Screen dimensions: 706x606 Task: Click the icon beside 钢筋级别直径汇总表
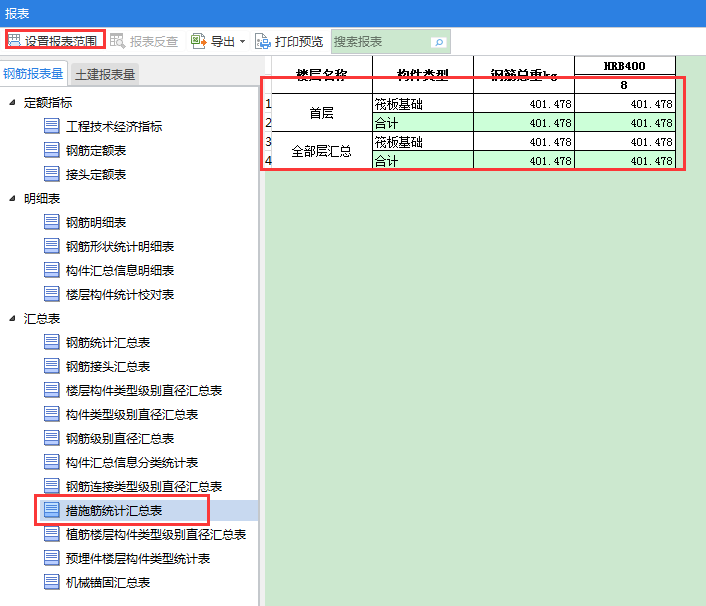(x=52, y=438)
